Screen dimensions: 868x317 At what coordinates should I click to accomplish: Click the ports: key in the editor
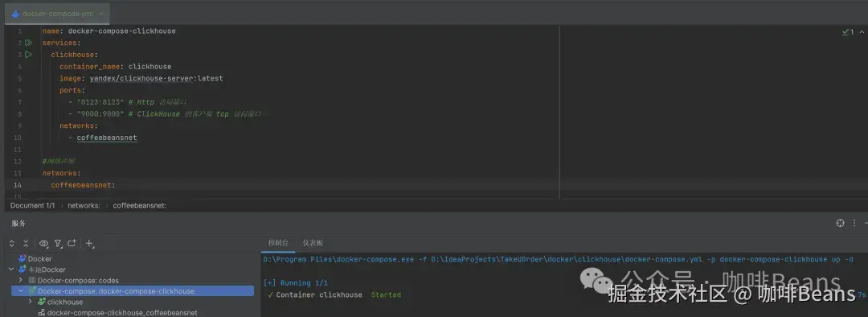click(72, 90)
